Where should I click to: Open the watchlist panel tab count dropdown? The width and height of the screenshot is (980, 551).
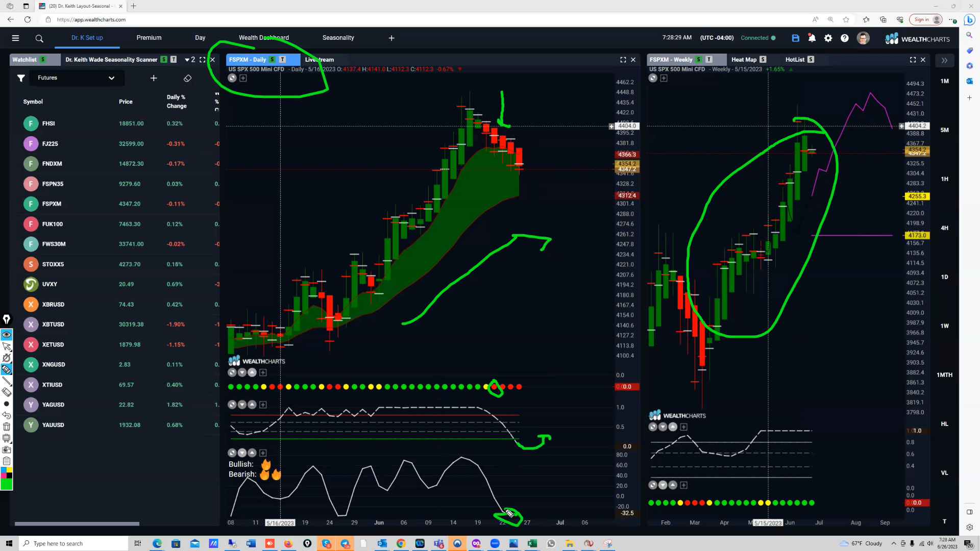pos(190,60)
